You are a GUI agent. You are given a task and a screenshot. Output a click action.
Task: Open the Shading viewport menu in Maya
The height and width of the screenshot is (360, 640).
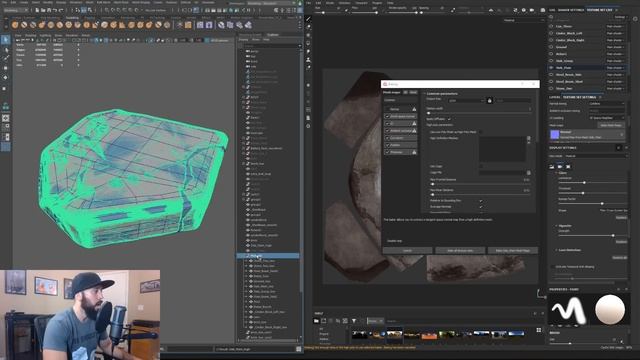pyautogui.click(x=31, y=36)
